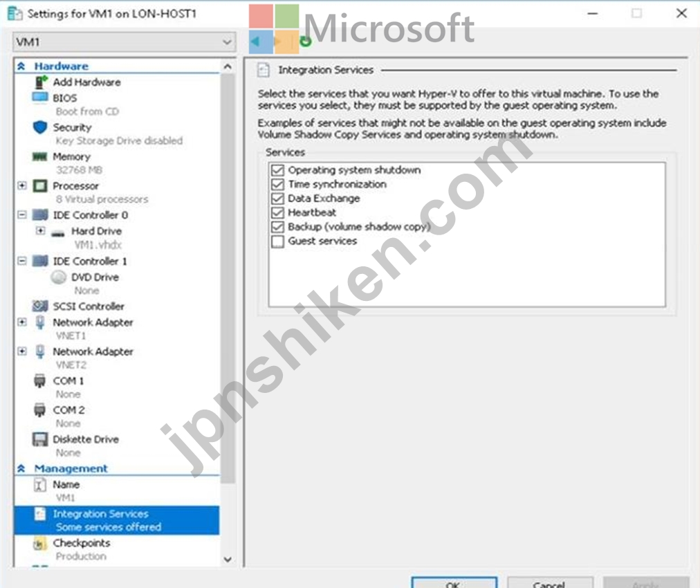The width and height of the screenshot is (700, 588).
Task: Select Name item under Management
Action: coord(66,484)
